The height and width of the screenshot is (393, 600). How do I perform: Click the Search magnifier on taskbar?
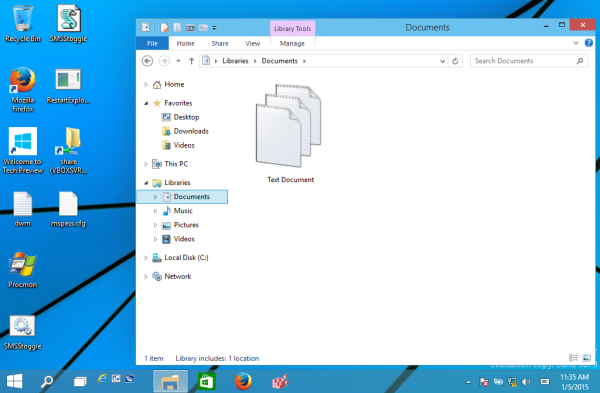47,382
